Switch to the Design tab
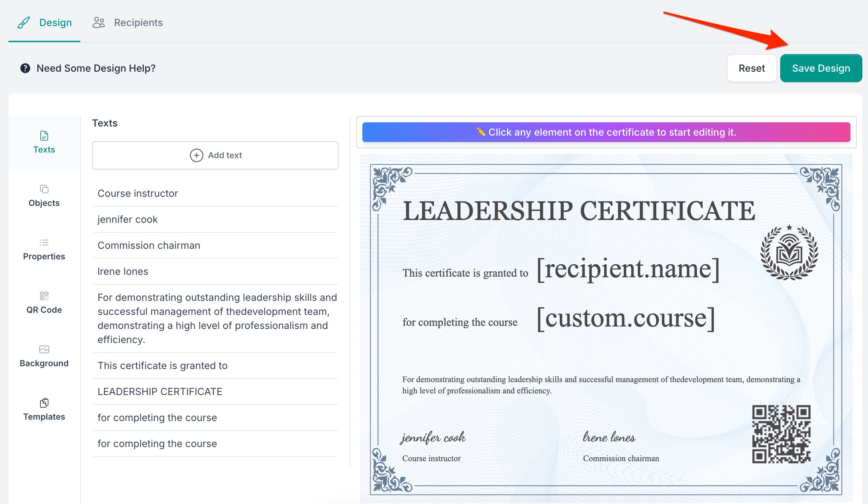Image resolution: width=868 pixels, height=504 pixels. pyautogui.click(x=45, y=22)
